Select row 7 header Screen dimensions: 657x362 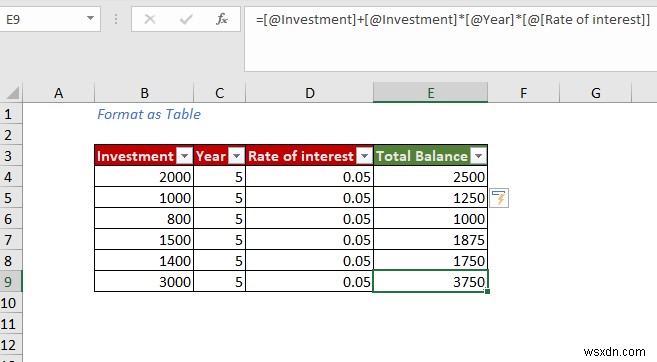click(x=11, y=240)
